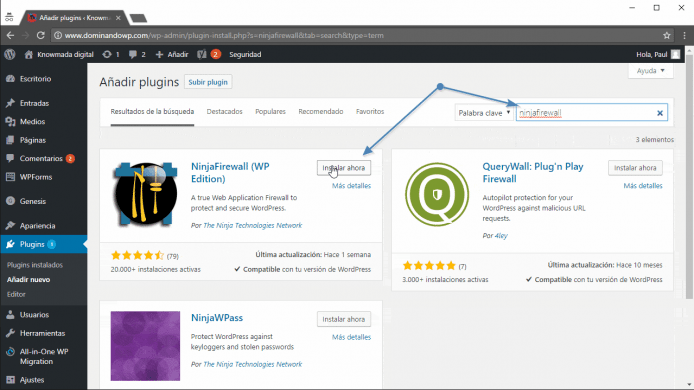Open the plugin Editor submenu item

click(x=16, y=294)
